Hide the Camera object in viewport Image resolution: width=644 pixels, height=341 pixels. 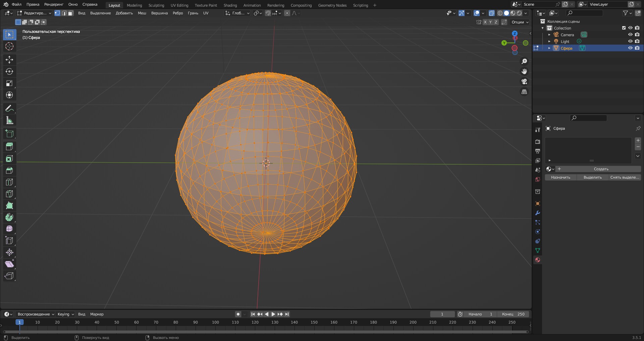(630, 35)
